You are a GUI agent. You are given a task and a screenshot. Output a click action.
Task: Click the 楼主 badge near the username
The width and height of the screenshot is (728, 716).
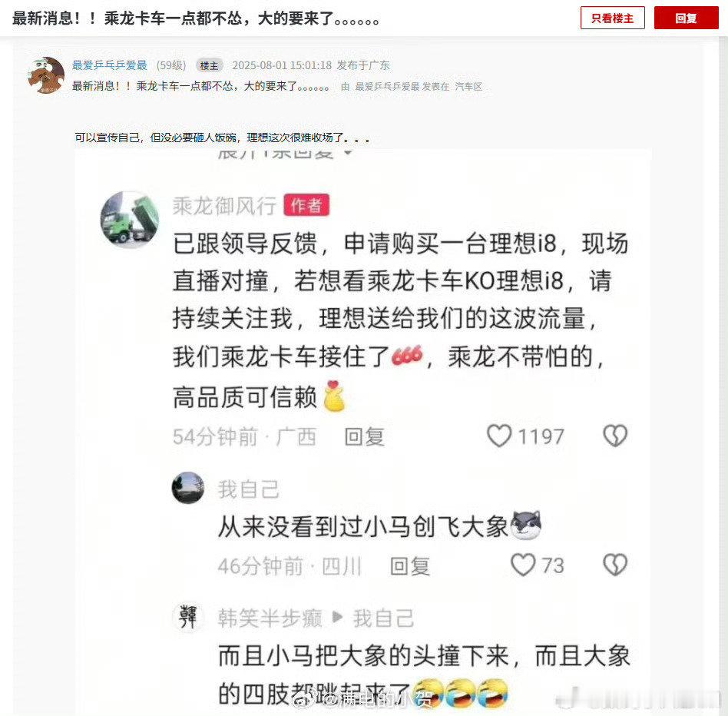click(210, 65)
